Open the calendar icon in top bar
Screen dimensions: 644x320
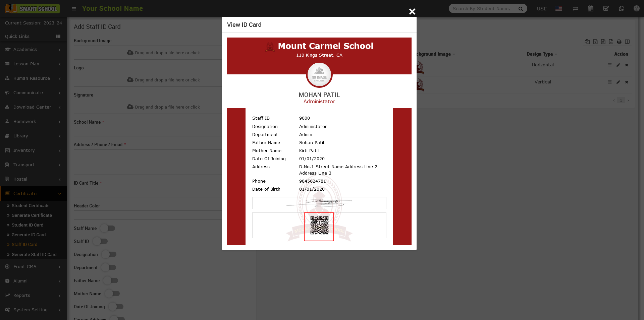tap(591, 9)
